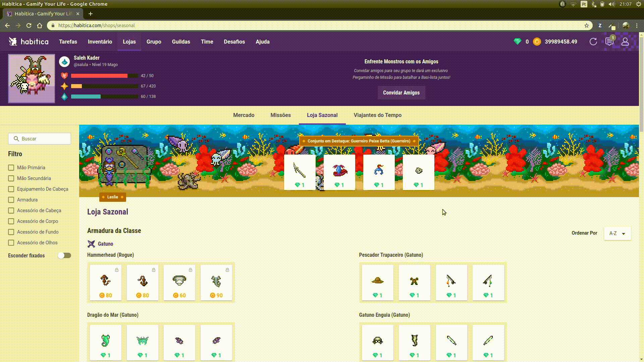This screenshot has width=644, height=362.
Task: Check the Acessório de Cabeça filter
Action: click(11, 210)
